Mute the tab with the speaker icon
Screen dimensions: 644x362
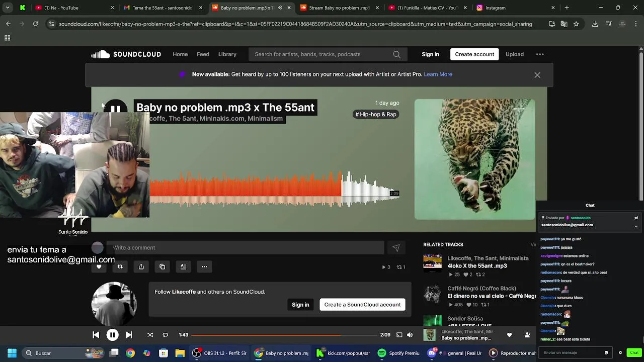point(280,8)
